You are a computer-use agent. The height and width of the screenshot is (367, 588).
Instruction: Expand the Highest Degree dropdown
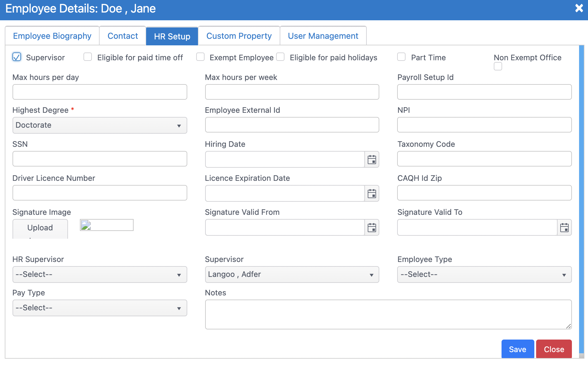[x=100, y=125]
